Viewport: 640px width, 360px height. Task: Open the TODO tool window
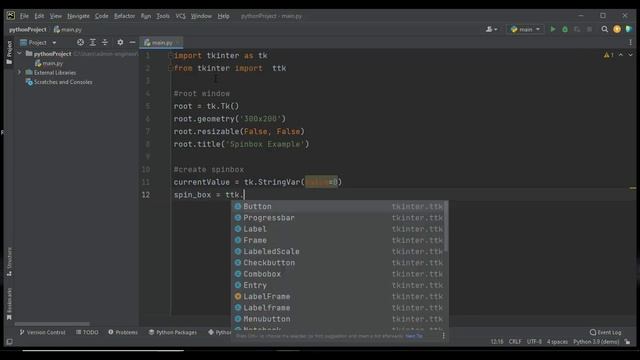pyautogui.click(x=87, y=332)
